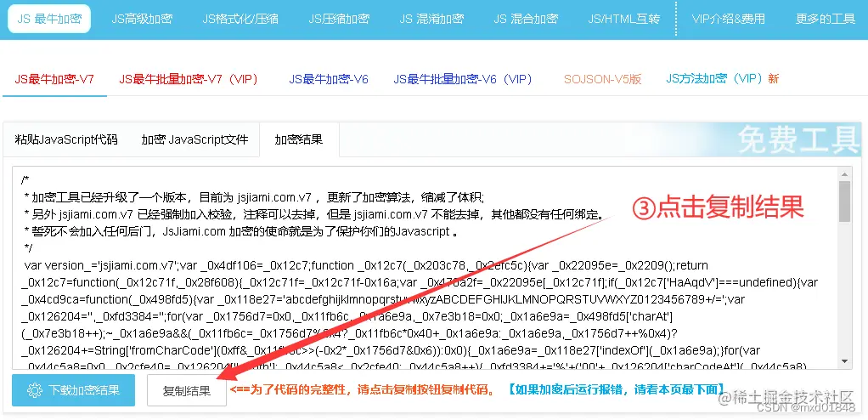The image size is (868, 420).
Task: Click the result scrollbar up arrow
Action: (844, 173)
